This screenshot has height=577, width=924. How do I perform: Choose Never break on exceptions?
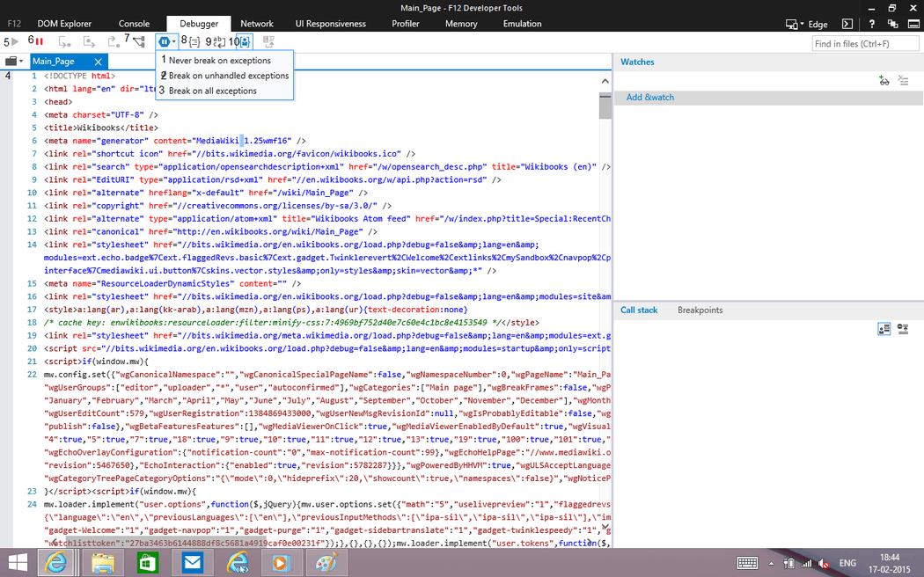tap(219, 61)
